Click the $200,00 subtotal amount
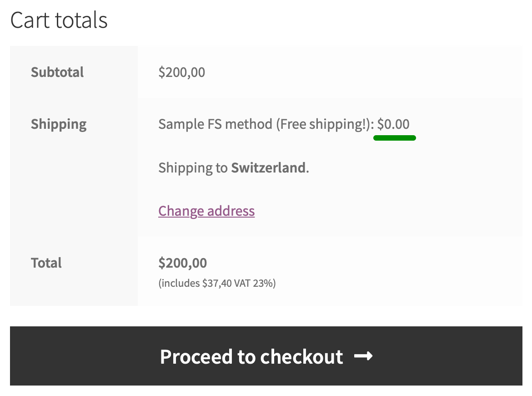 [x=181, y=72]
